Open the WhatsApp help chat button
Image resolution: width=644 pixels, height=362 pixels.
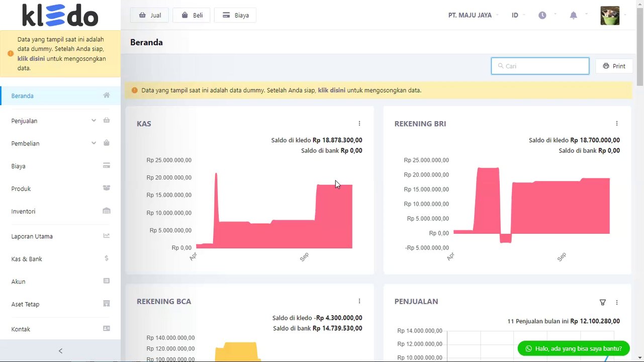[573, 348]
